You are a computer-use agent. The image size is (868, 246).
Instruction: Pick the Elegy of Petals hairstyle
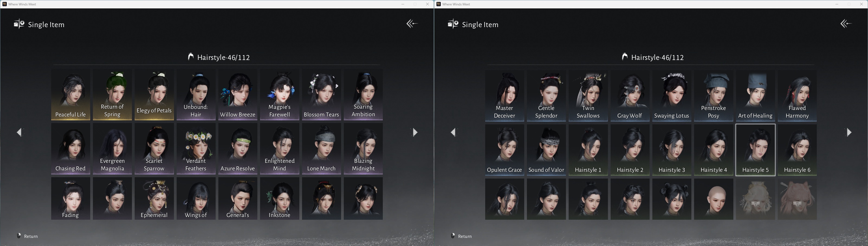[154, 95]
